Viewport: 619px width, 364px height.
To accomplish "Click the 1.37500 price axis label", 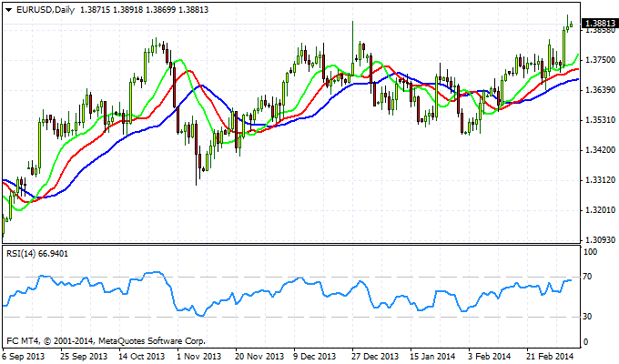I will (x=600, y=60).
